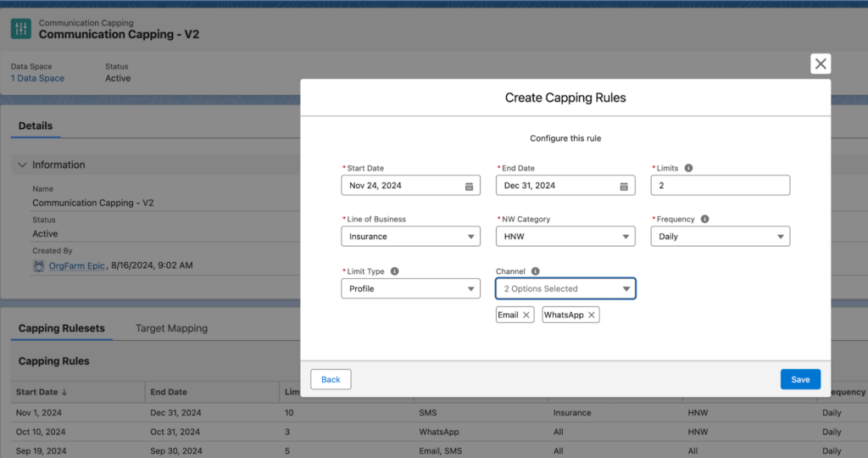868x458 pixels.
Task: Open the End Date calendar picker icon
Action: coord(624,186)
